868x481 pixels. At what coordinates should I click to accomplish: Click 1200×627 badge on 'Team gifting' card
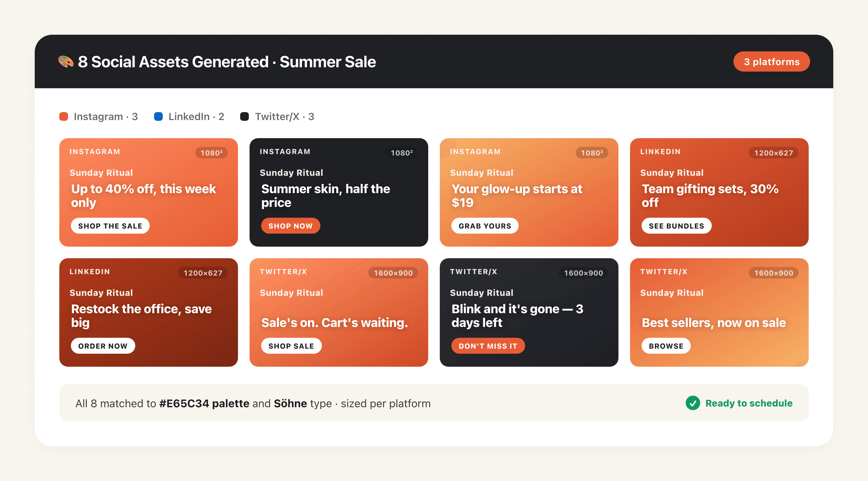pyautogui.click(x=774, y=153)
